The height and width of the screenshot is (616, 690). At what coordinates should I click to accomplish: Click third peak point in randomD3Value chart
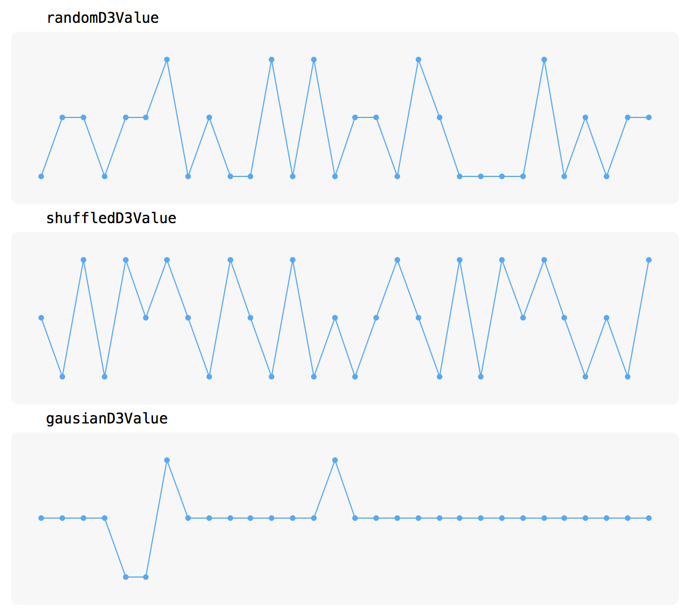point(314,60)
